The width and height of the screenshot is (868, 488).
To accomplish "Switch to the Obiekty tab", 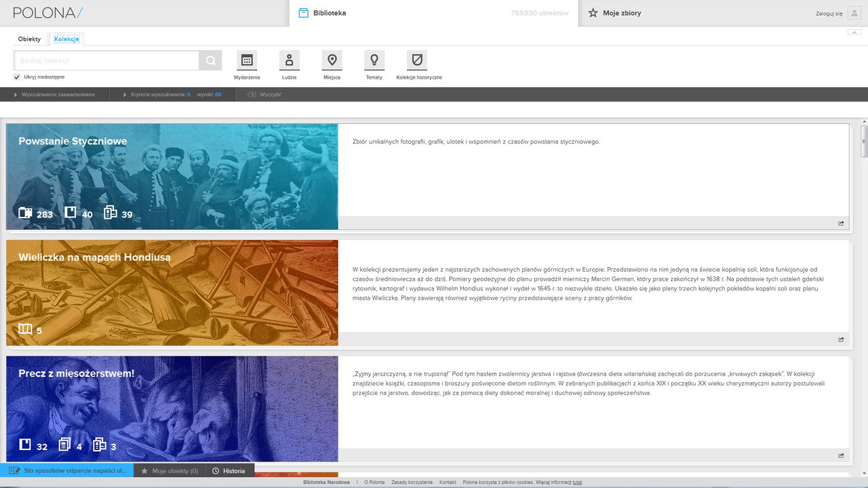I will click(30, 39).
